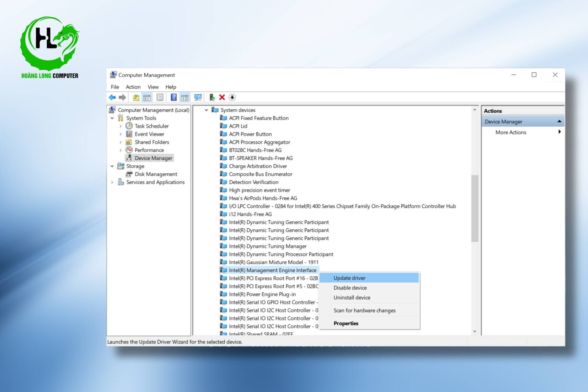588x392 pixels.
Task: Click the Forward arrow toolbar icon
Action: pyautogui.click(x=122, y=97)
